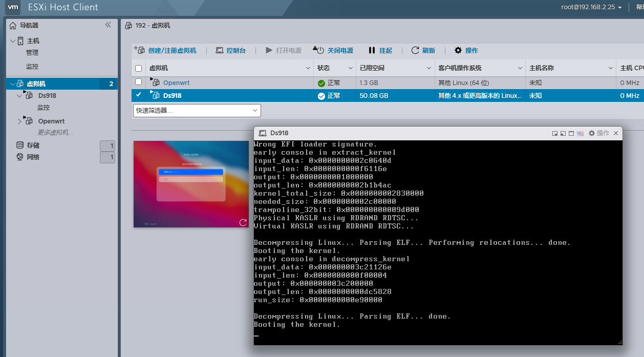Screen dimensions: 644x357
Task: Click the VMware vm logo icon
Action: pyautogui.click(x=14, y=7)
